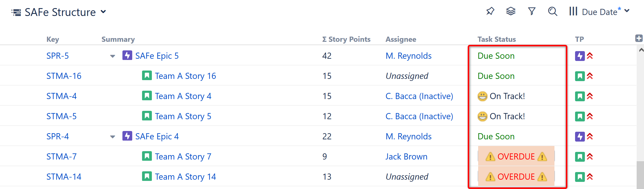
Task: Open the Team A Story 14 summary link
Action: (185, 177)
